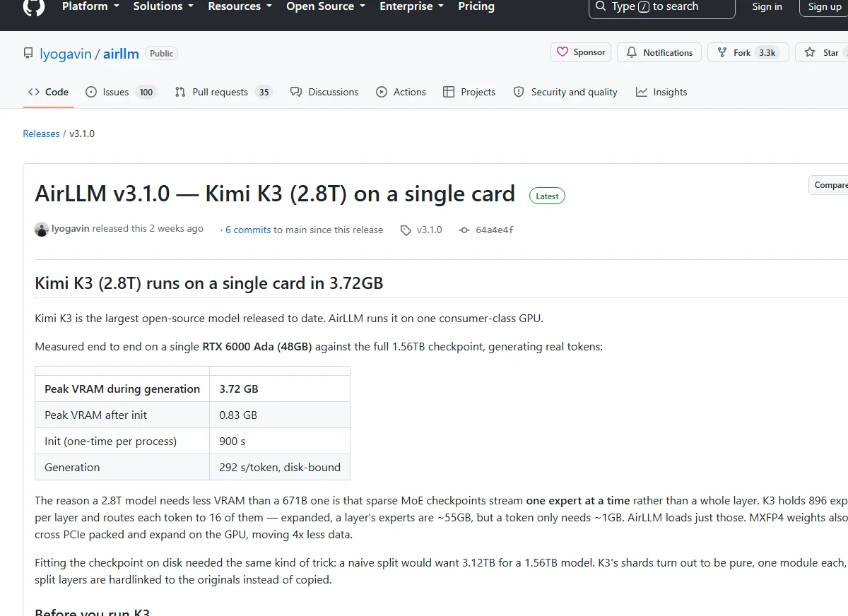Click the code brackets icon on Code tab

(34, 92)
